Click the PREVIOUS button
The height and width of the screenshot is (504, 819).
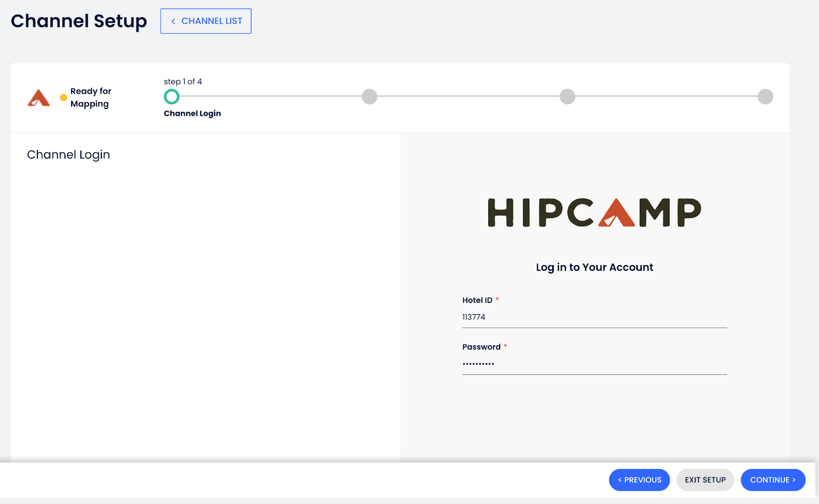(x=639, y=480)
